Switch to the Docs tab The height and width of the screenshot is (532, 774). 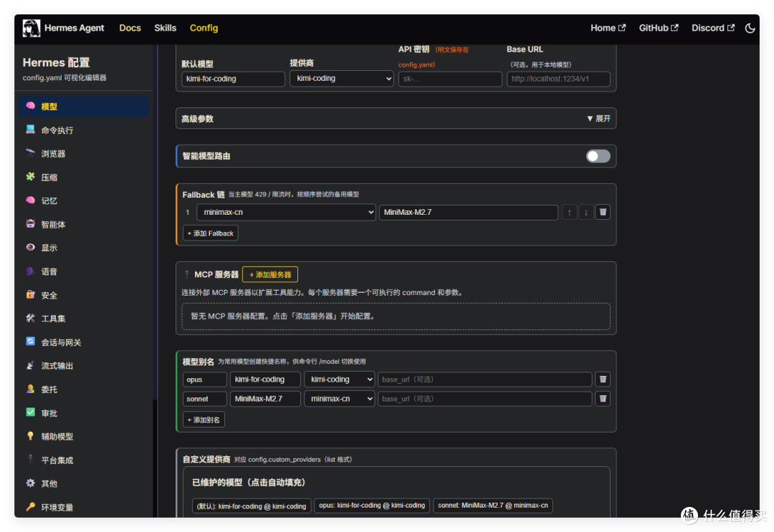point(130,28)
